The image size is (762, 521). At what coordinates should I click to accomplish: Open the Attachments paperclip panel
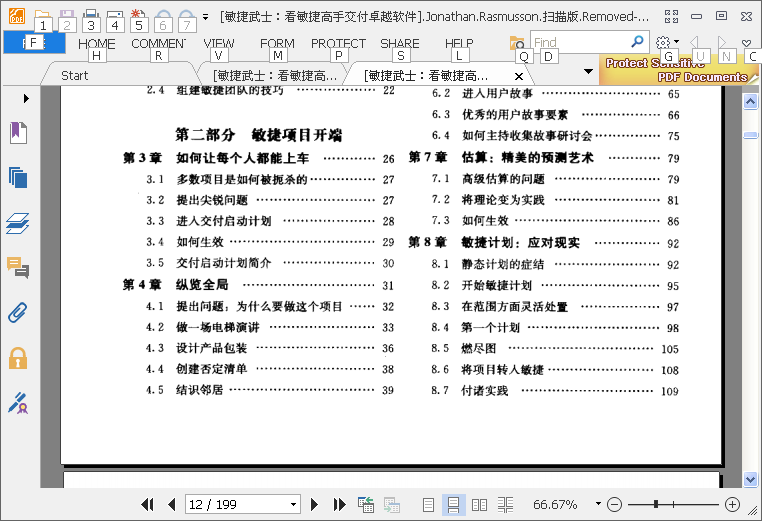(x=17, y=312)
